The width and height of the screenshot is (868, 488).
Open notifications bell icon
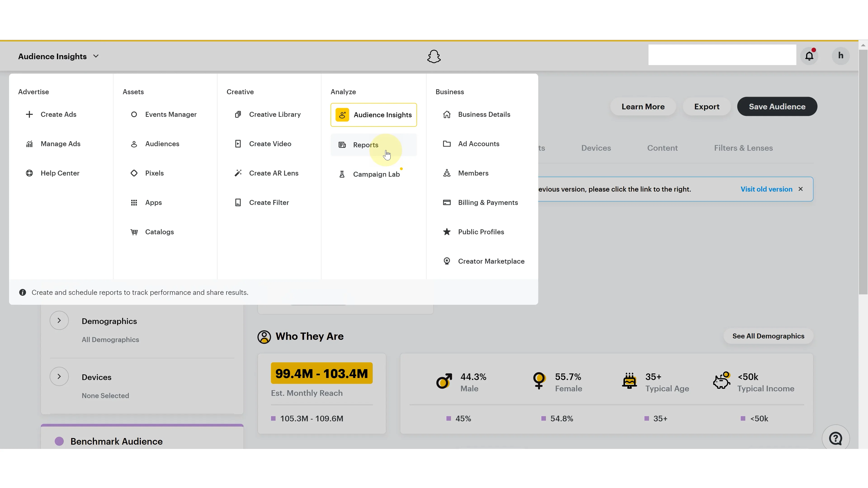(x=809, y=56)
